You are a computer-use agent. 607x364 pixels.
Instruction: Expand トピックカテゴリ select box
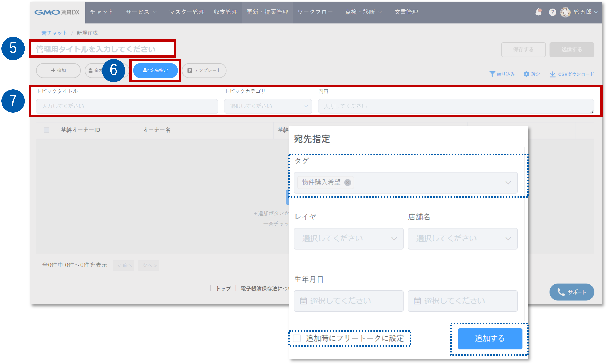(x=268, y=106)
